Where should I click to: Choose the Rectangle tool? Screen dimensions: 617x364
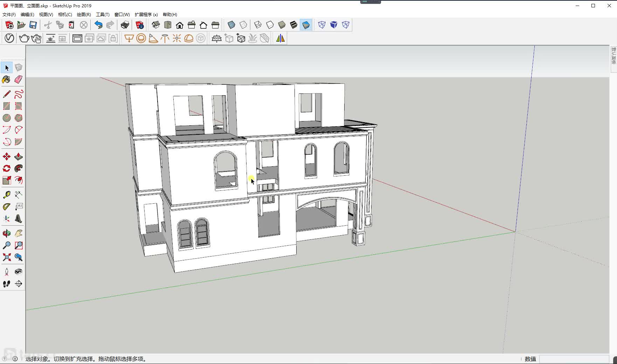click(x=6, y=106)
